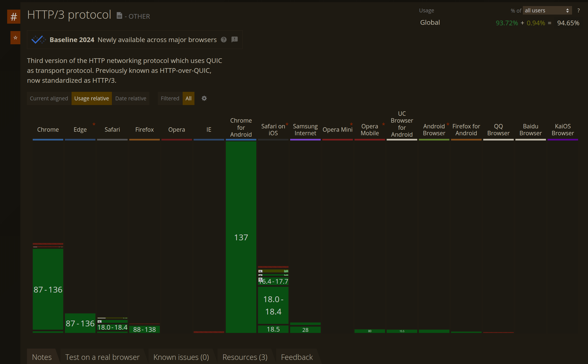
Task: Click the Global usage label
Action: pos(430,23)
